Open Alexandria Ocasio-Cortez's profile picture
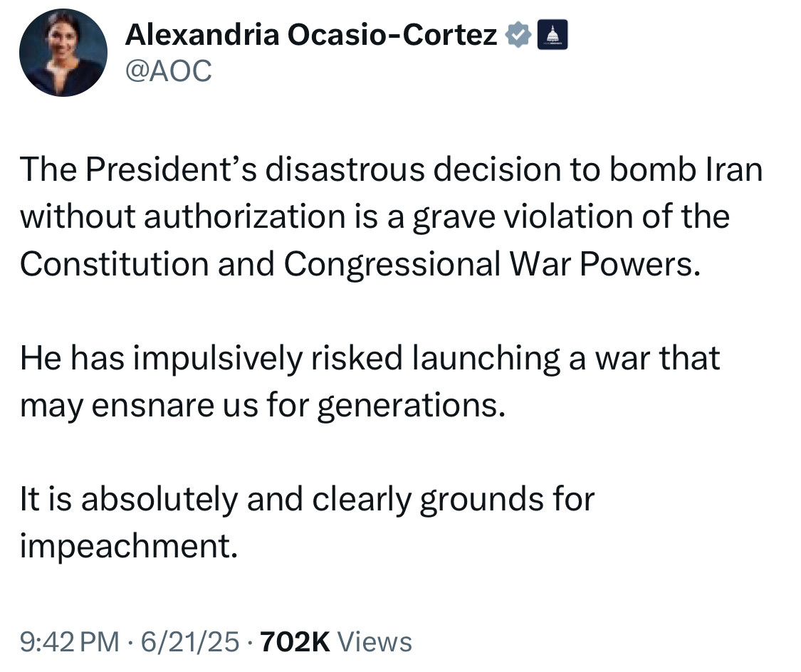 tap(63, 53)
